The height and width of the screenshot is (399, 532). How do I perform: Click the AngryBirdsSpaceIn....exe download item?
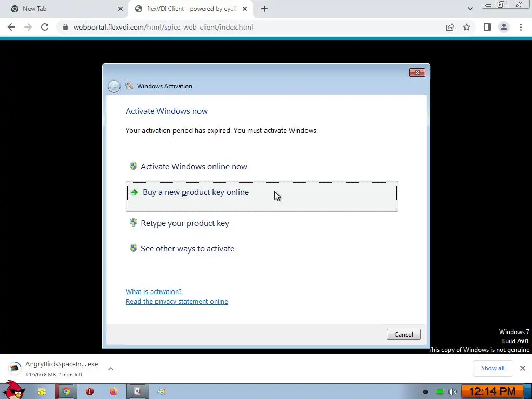coord(54,368)
